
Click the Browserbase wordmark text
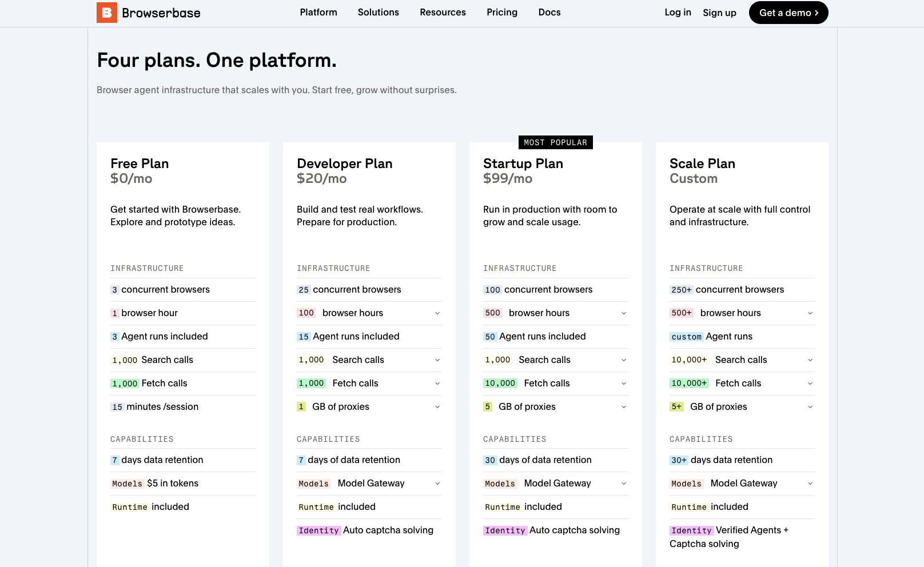point(161,13)
